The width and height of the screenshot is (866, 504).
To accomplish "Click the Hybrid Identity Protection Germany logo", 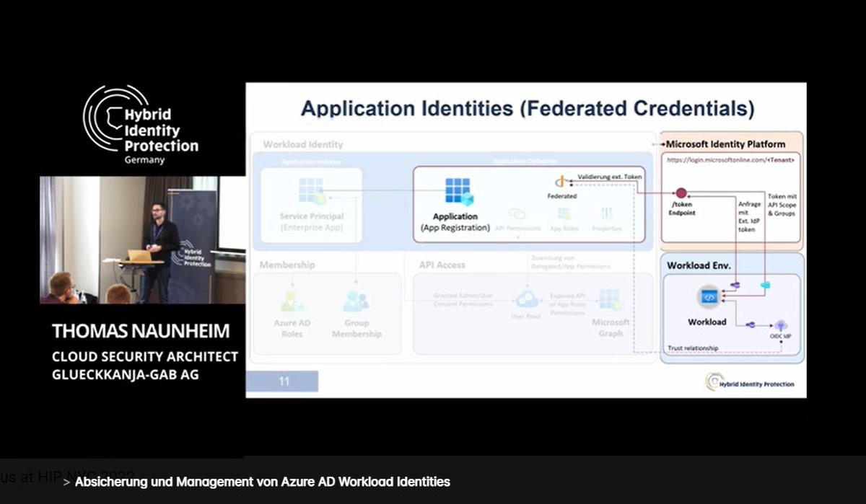I will (x=141, y=125).
